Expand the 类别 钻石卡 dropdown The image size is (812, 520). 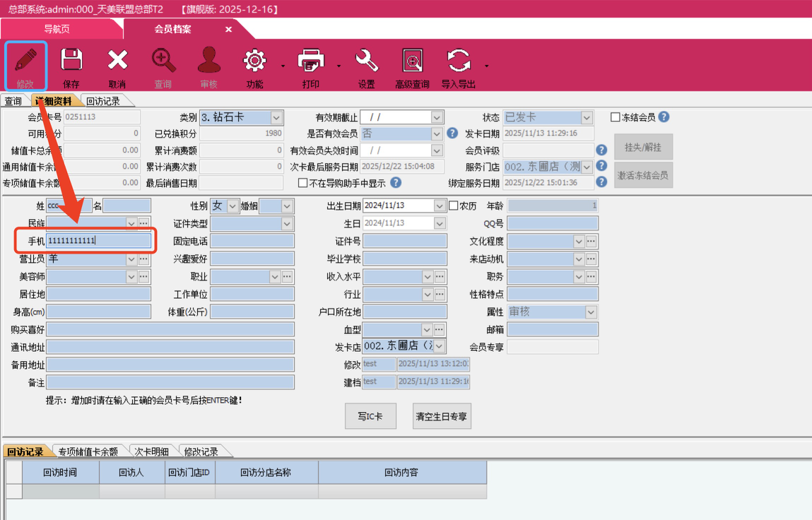coord(276,118)
